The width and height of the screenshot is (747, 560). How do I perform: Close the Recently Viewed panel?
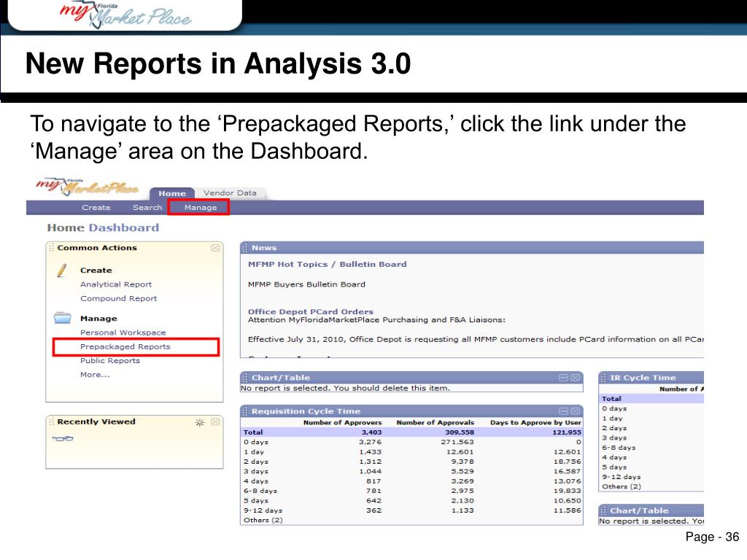(215, 422)
